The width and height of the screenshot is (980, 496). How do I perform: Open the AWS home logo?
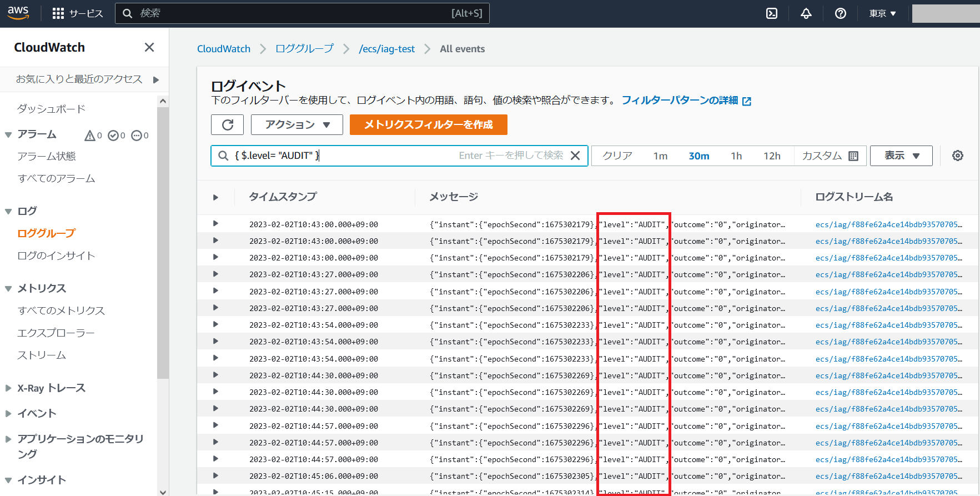point(18,13)
